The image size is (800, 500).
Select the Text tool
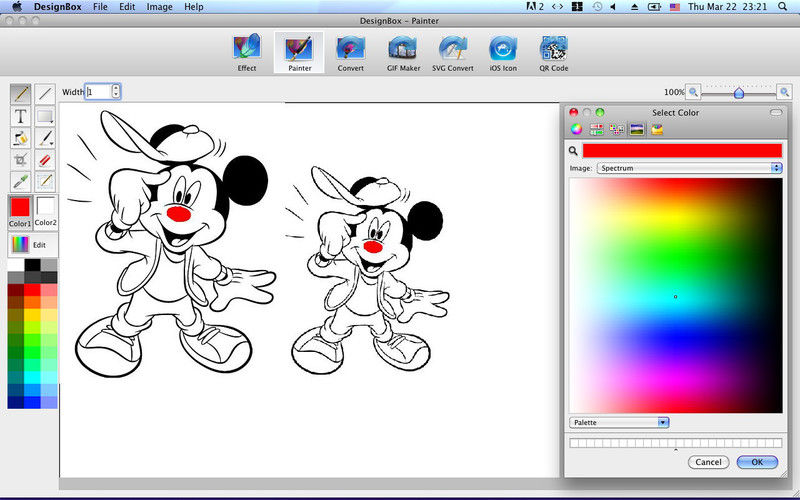click(x=20, y=116)
